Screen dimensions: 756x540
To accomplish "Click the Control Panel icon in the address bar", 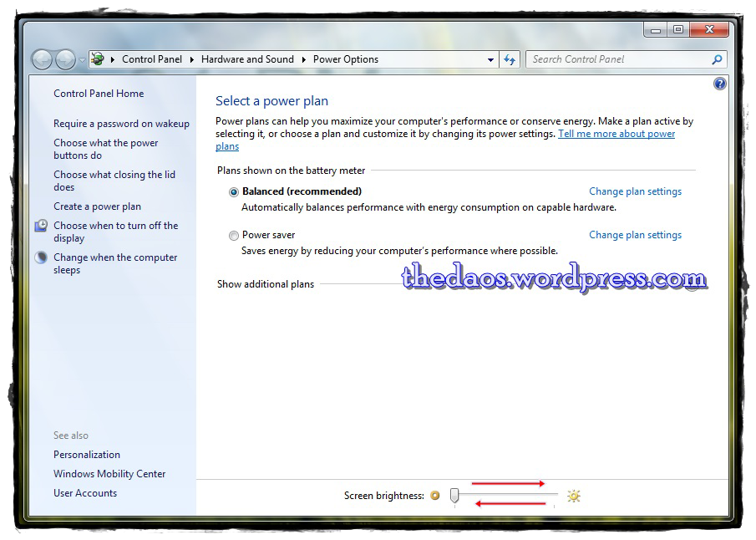I will tap(98, 59).
